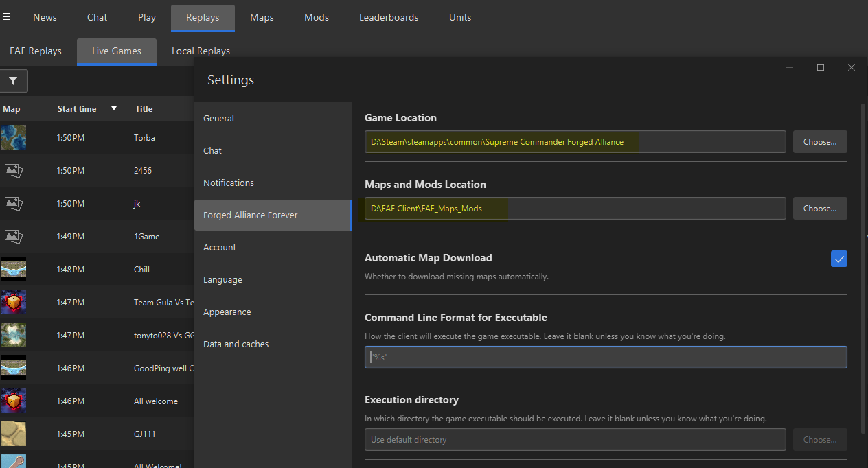Click the GoodPing well game map thumbnail
This screenshot has width=868, height=468.
(14, 368)
